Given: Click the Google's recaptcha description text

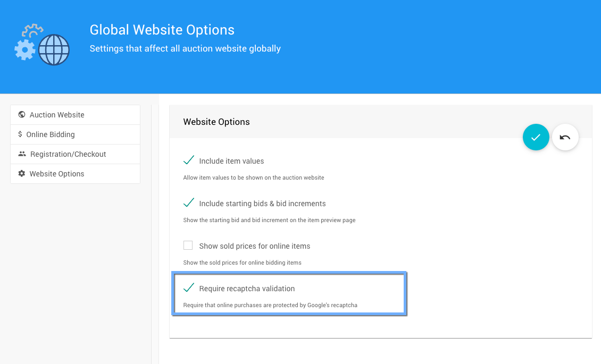Looking at the screenshot, I should 270,305.
